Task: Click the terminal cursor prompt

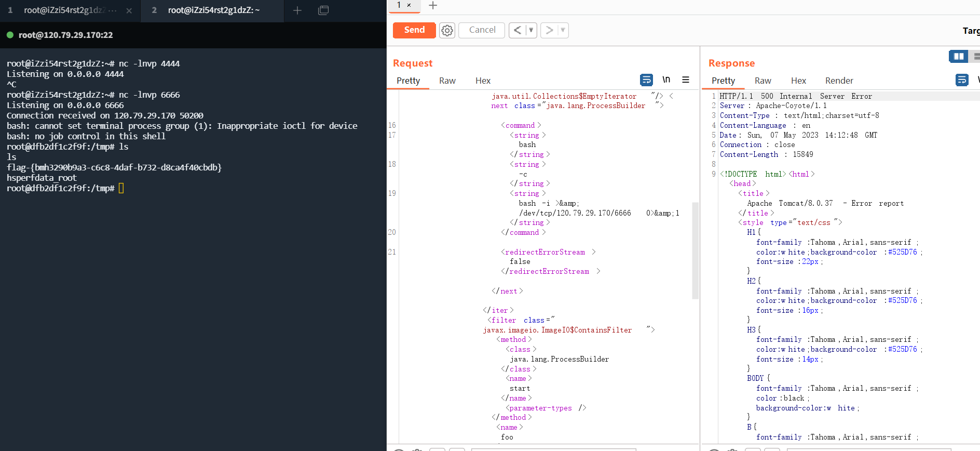Action: 121,188
